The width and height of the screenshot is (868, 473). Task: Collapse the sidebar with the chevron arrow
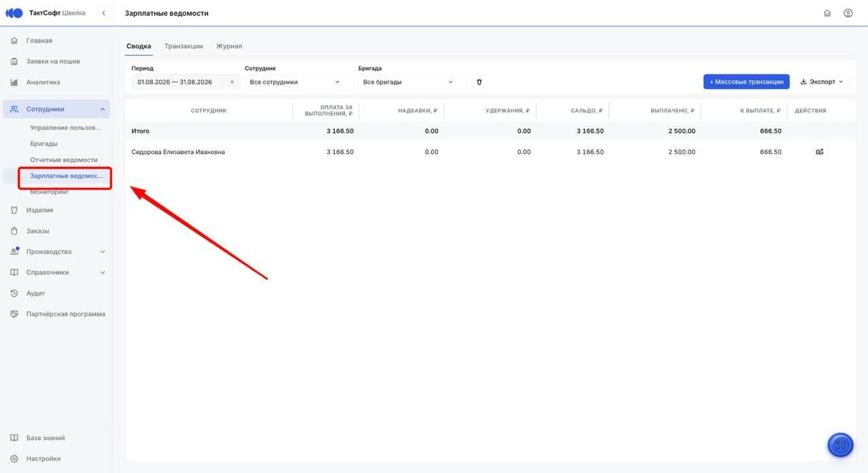click(104, 13)
